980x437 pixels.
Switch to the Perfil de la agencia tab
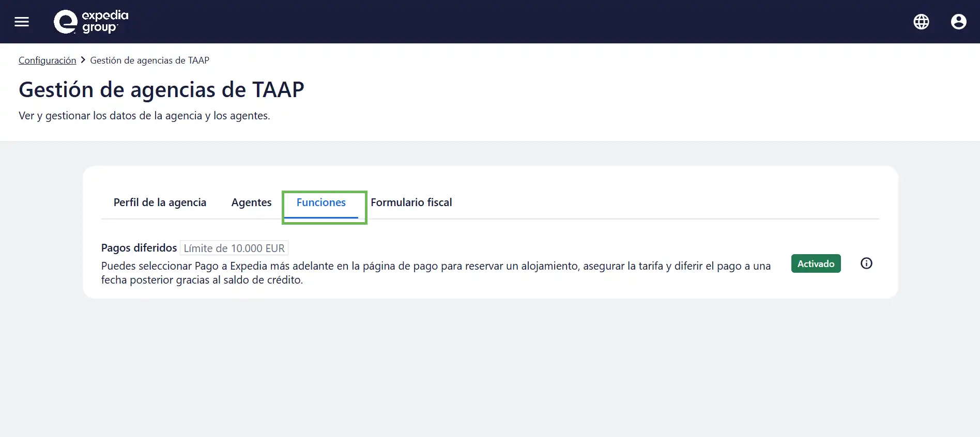160,202
